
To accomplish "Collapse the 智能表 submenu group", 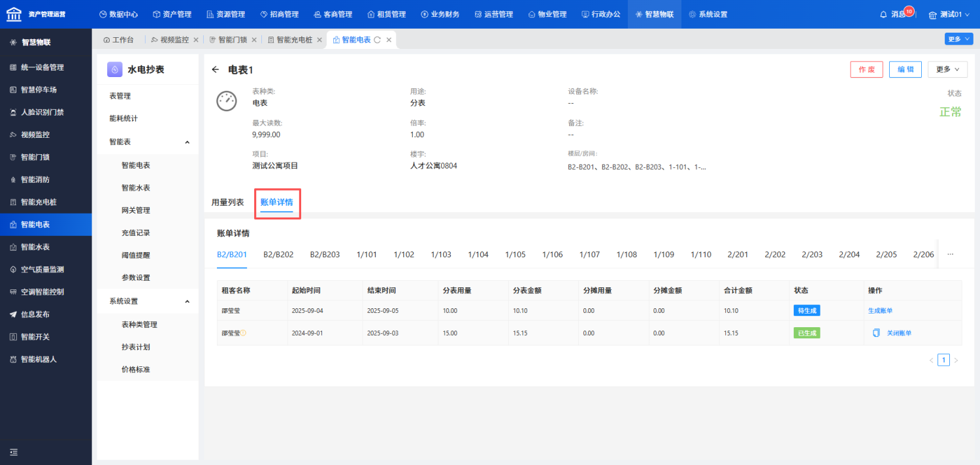I will [187, 142].
